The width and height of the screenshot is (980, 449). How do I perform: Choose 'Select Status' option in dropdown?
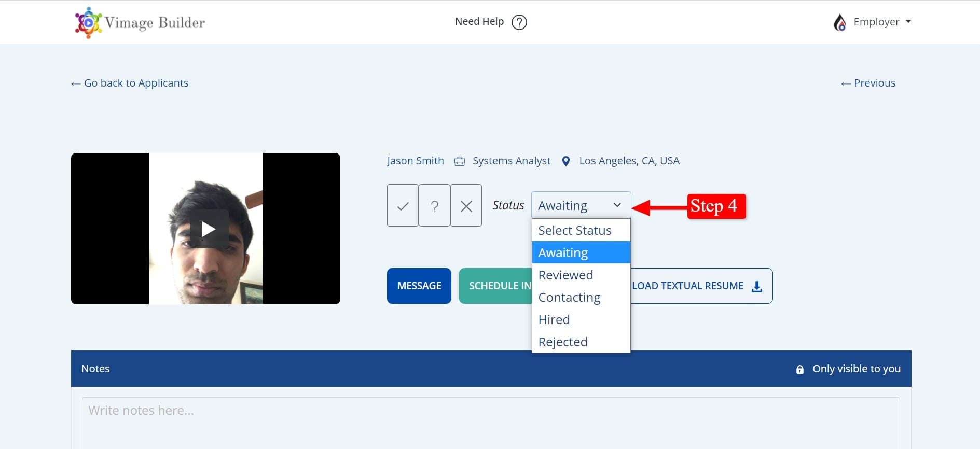pyautogui.click(x=581, y=230)
